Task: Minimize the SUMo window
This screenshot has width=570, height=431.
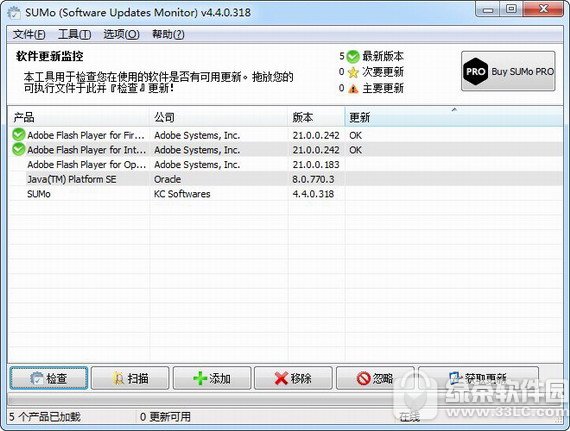Action: coord(488,9)
